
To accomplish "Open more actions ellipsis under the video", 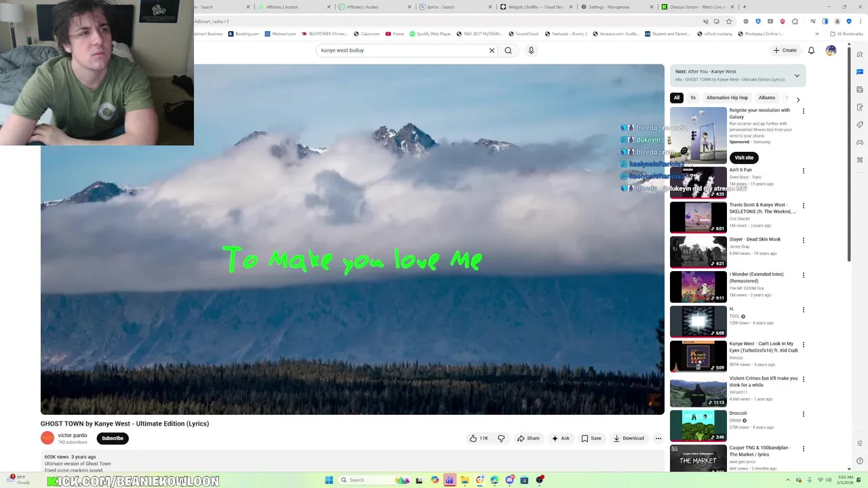I will click(658, 439).
